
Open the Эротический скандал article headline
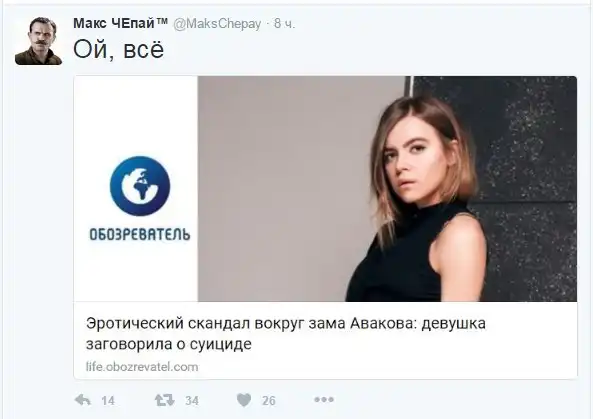(286, 334)
